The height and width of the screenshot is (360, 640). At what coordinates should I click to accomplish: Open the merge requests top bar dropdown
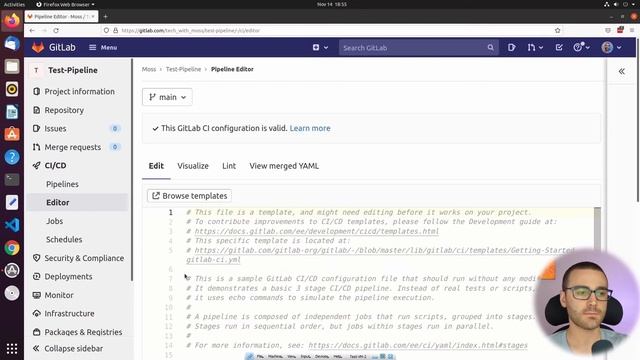pos(535,47)
